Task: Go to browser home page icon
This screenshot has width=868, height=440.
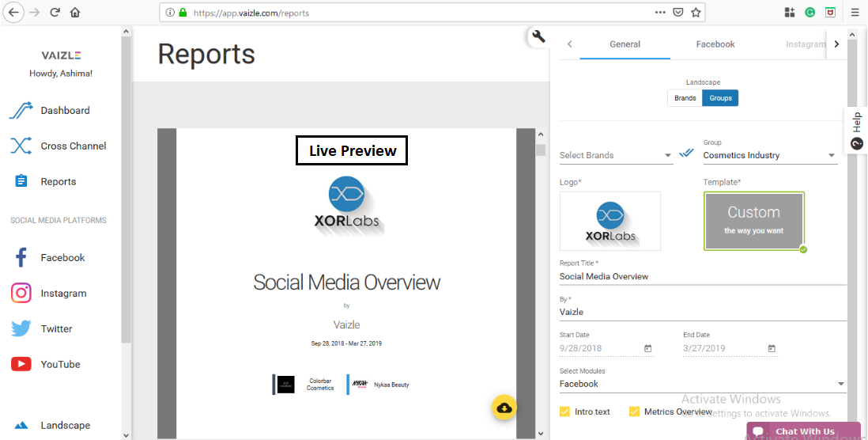Action: [75, 12]
